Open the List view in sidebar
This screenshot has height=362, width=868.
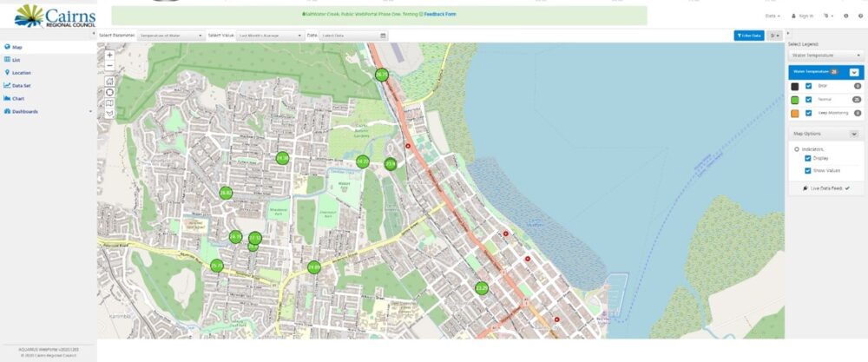click(x=16, y=60)
